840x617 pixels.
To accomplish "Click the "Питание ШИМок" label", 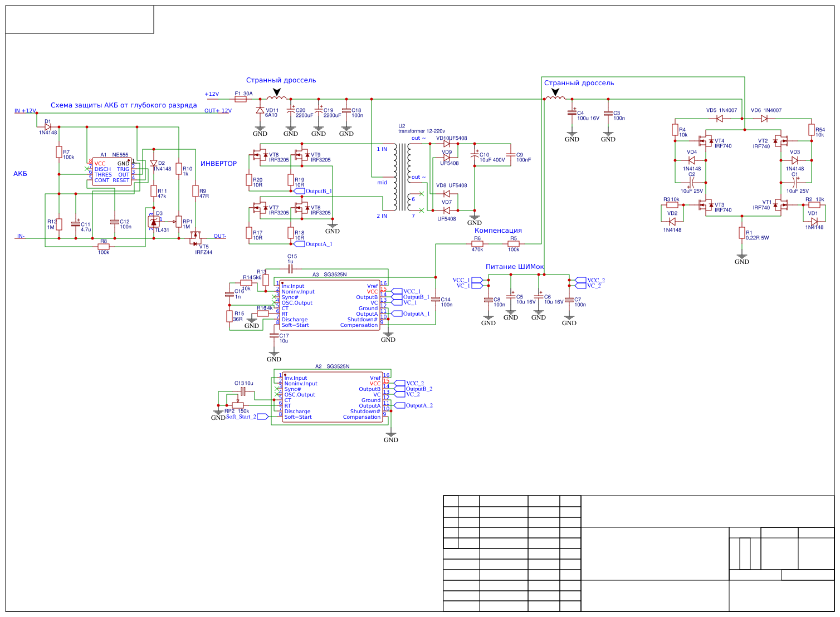I will pyautogui.click(x=514, y=267).
